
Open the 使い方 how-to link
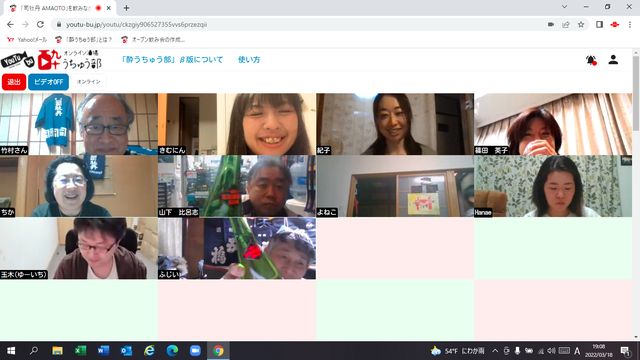tap(249, 60)
